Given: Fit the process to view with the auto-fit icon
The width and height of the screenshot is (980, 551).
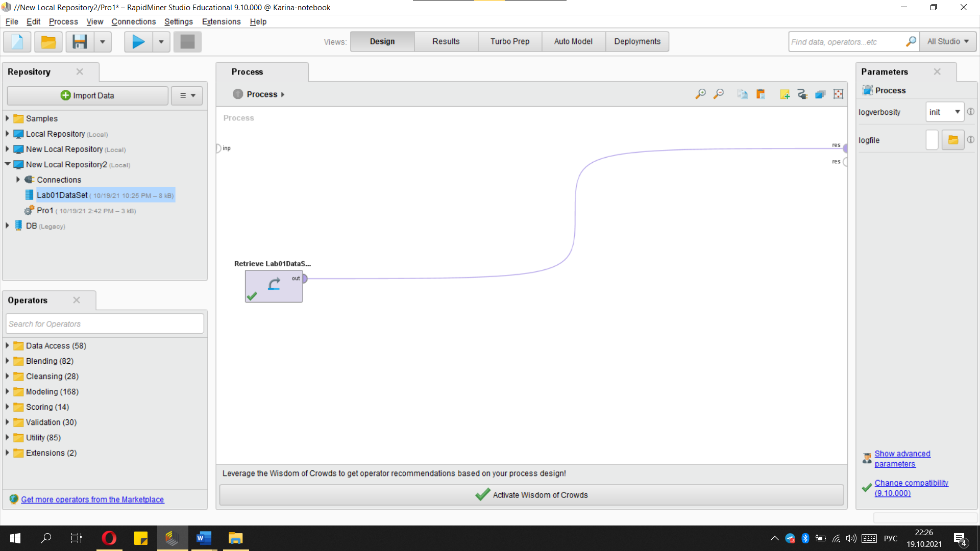Looking at the screenshot, I should click(x=838, y=94).
